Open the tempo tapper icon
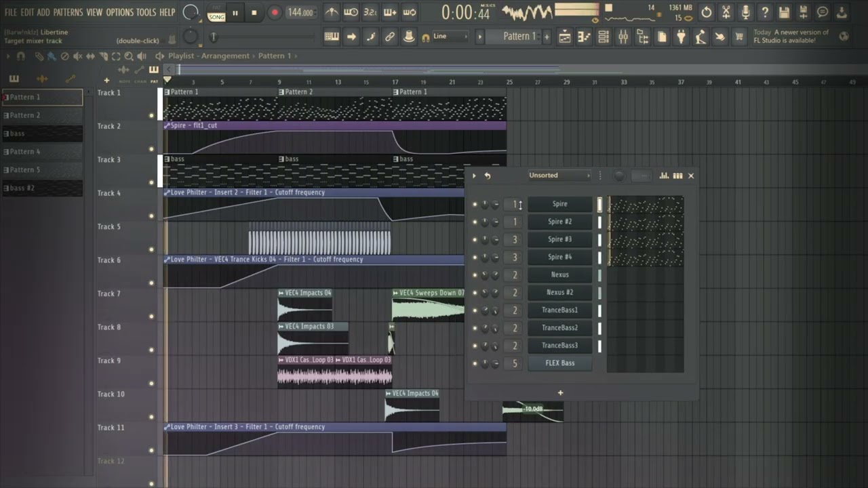Image resolution: width=868 pixels, height=488 pixels. coord(701,37)
